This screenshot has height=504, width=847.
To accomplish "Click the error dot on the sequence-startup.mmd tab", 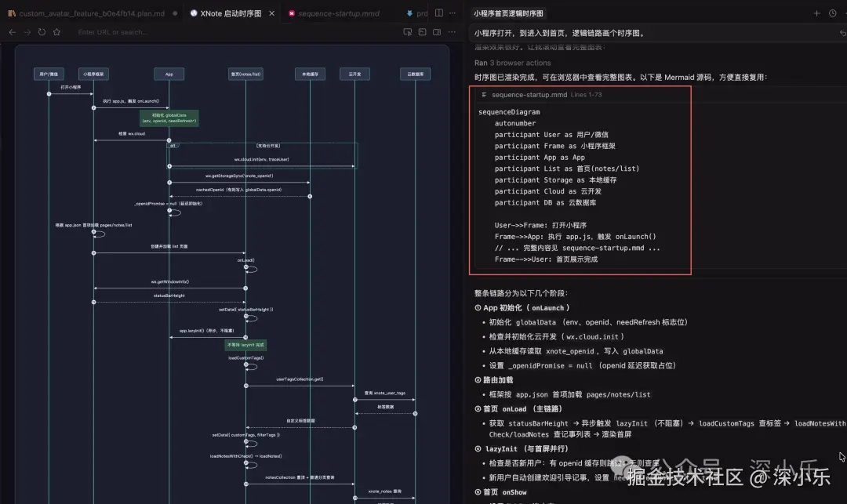I will pyautogui.click(x=291, y=13).
